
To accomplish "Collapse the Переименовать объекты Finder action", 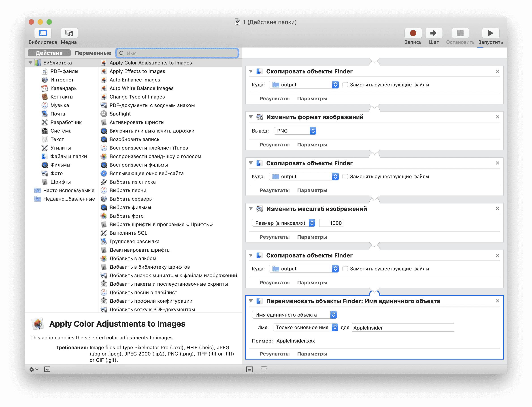I will click(x=251, y=301).
